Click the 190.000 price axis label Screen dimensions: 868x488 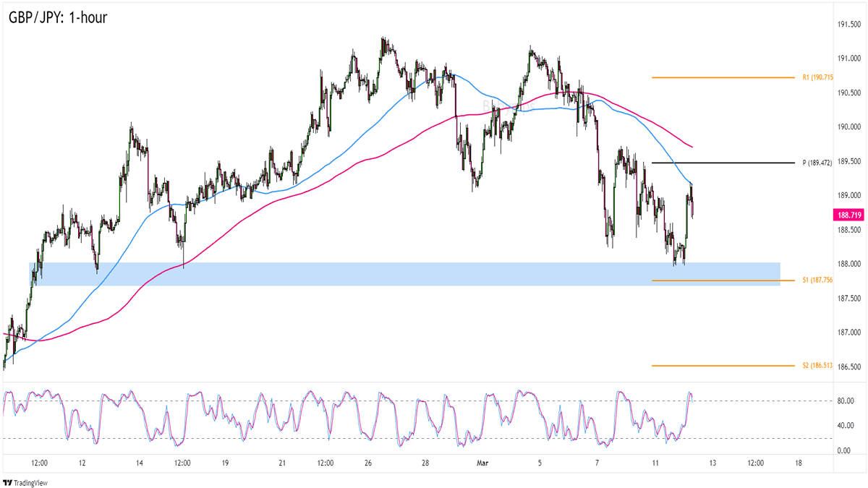[x=848, y=127]
